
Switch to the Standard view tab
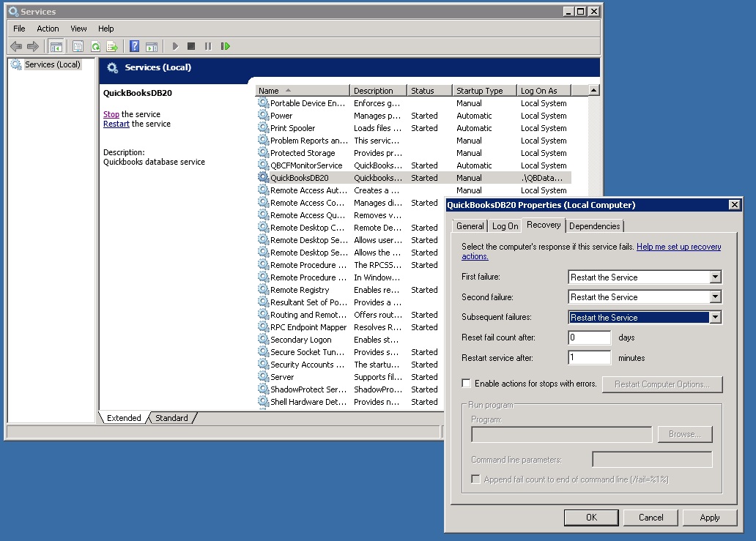click(x=171, y=418)
